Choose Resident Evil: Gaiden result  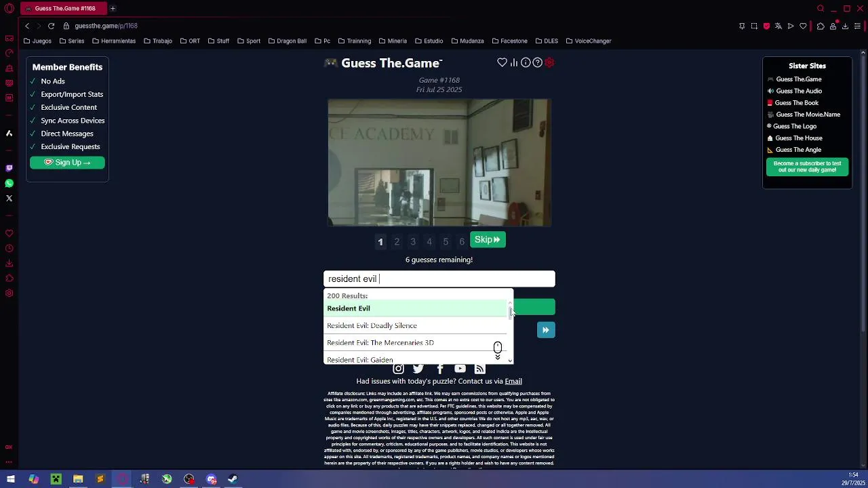click(x=415, y=359)
